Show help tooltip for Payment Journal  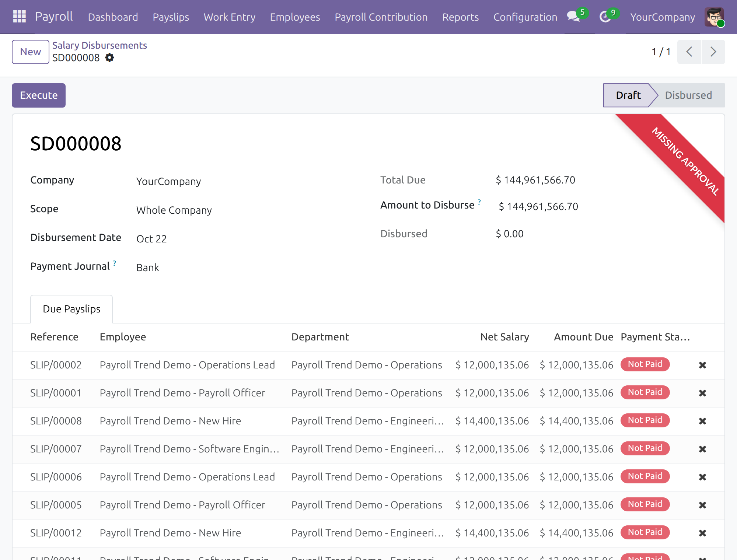pyautogui.click(x=115, y=263)
